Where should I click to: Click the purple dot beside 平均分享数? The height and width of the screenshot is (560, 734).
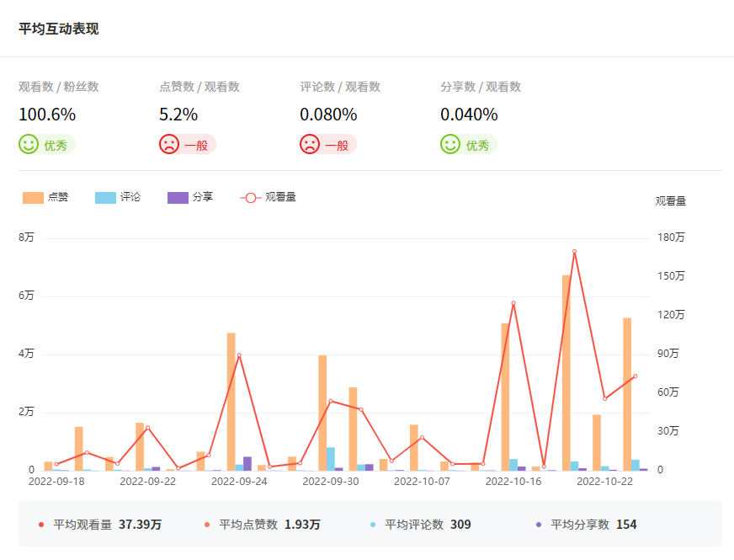pos(539,525)
